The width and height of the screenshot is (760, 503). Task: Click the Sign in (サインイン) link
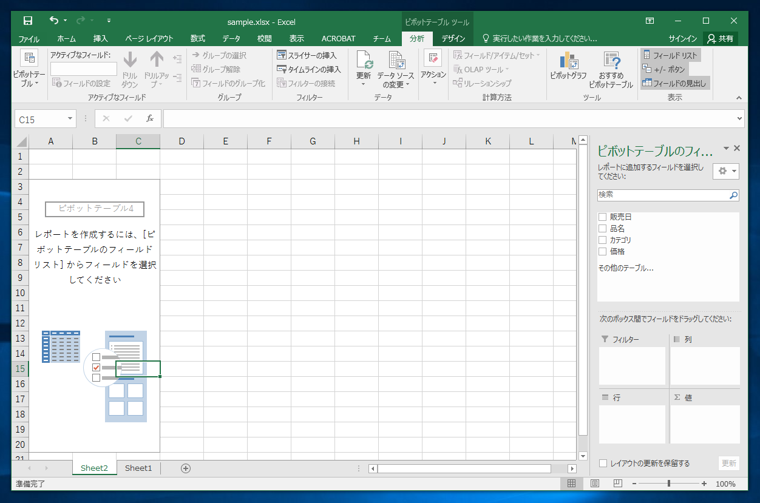click(682, 39)
